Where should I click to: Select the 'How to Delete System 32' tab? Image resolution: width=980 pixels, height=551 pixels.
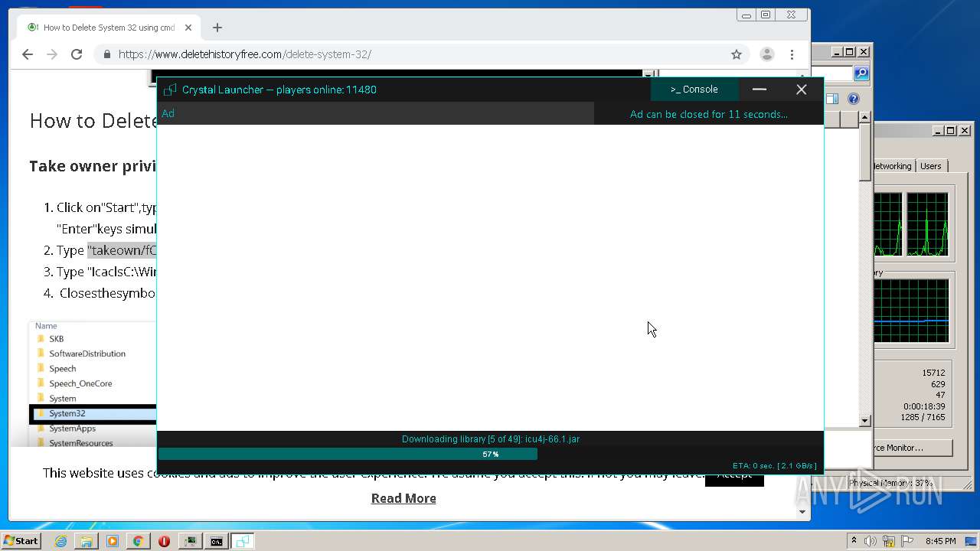[x=109, y=28]
